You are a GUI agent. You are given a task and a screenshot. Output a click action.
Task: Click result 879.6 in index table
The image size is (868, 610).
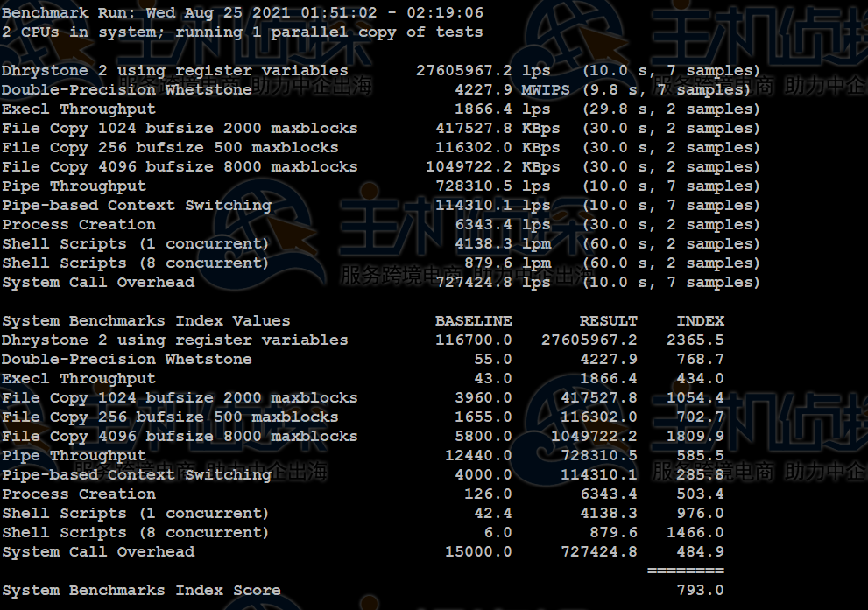(613, 533)
